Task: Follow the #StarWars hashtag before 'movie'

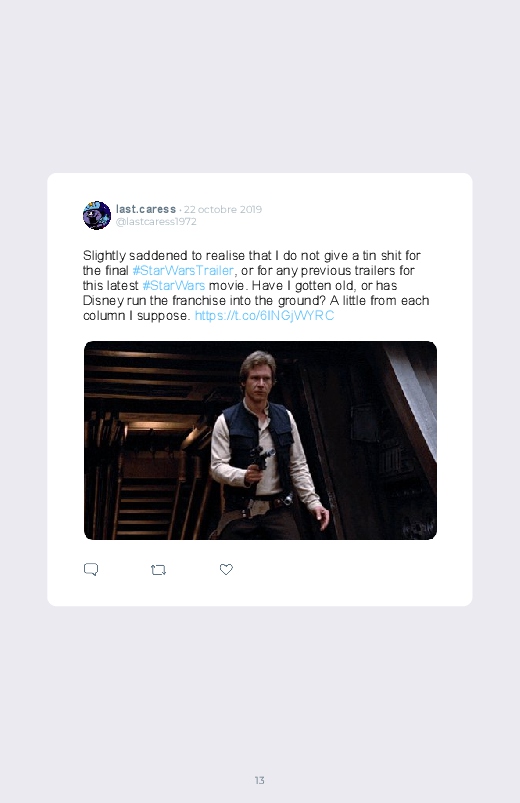Action: 174,285
